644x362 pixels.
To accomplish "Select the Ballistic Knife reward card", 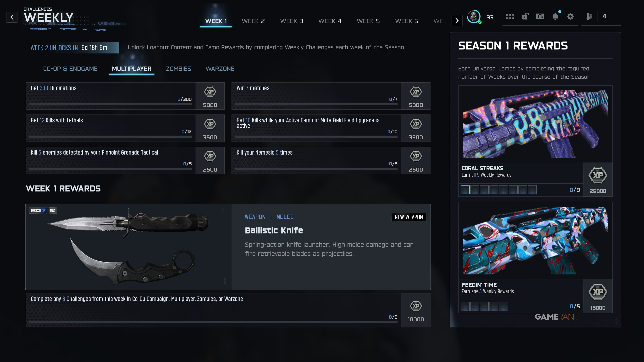I will click(228, 247).
